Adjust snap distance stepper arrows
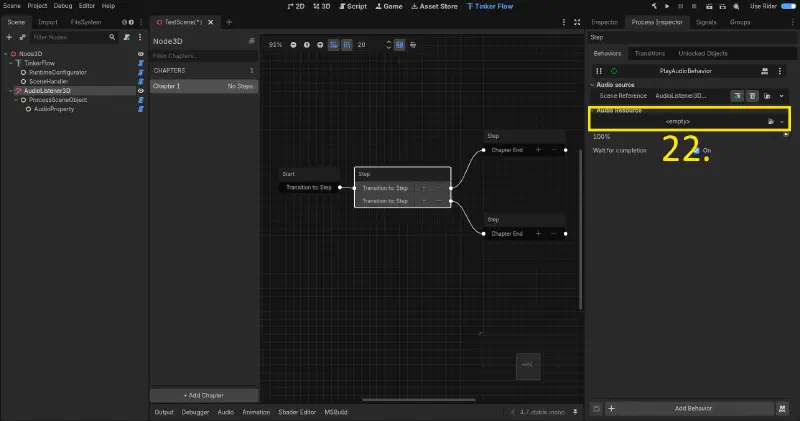This screenshot has width=800, height=421. click(x=388, y=45)
